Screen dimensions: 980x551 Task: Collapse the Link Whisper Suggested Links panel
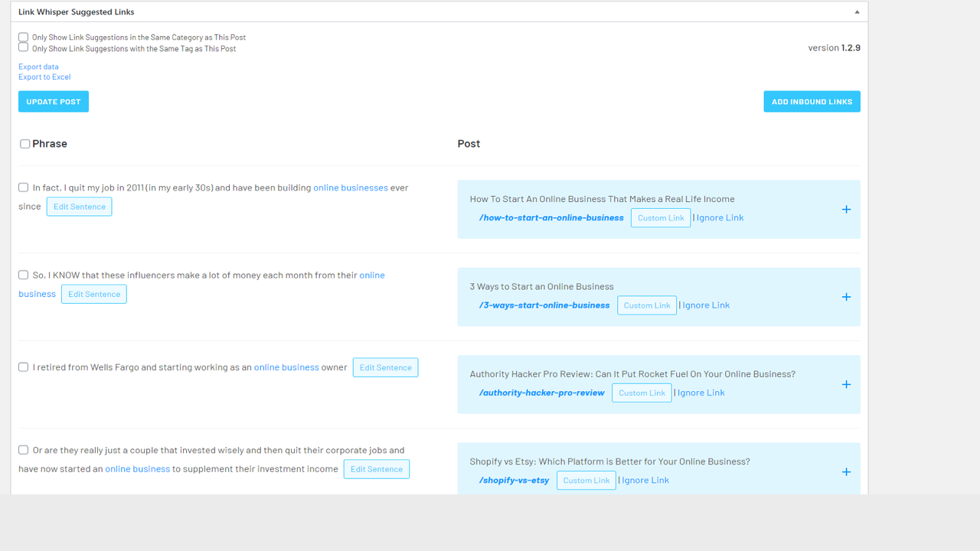(857, 11)
